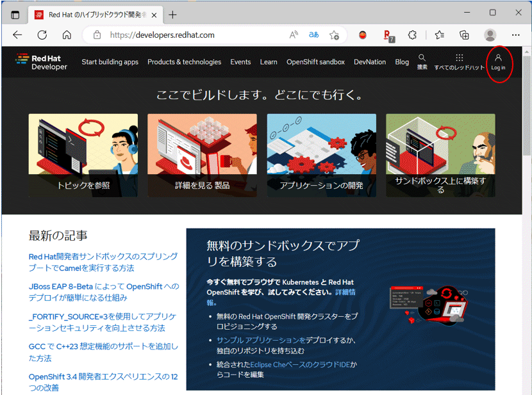This screenshot has width=532, height=395.
Task: Open Collections icon
Action: click(x=464, y=35)
